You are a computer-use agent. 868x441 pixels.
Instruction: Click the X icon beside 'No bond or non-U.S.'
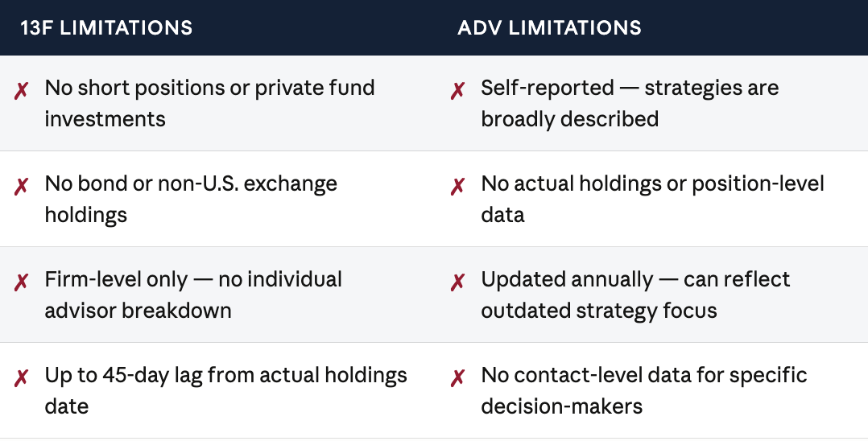coord(22,187)
